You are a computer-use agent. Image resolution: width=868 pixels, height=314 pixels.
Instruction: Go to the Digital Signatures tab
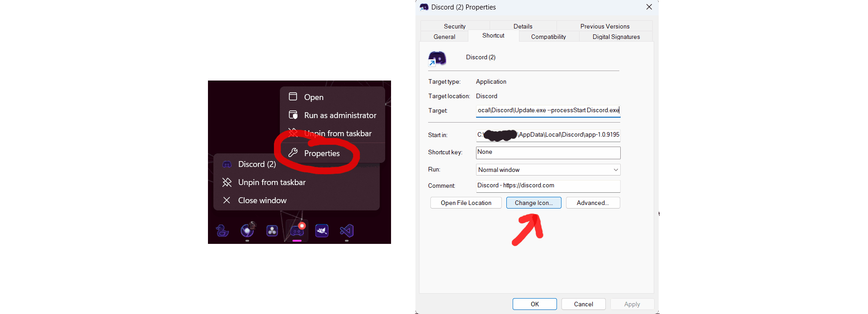pyautogui.click(x=616, y=37)
